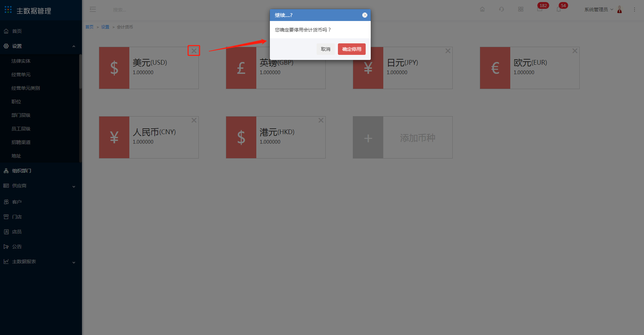
Task: Open the four-square apps icon in top bar
Action: [x=521, y=9]
